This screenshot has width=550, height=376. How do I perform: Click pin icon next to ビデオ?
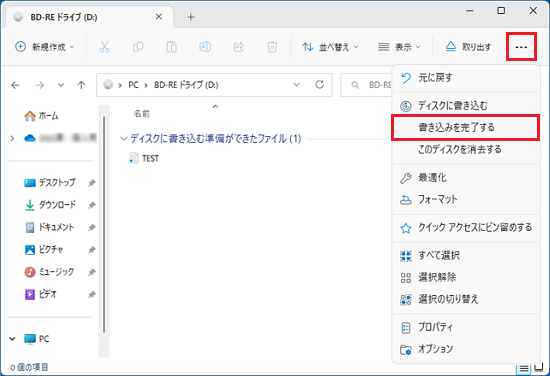92,294
